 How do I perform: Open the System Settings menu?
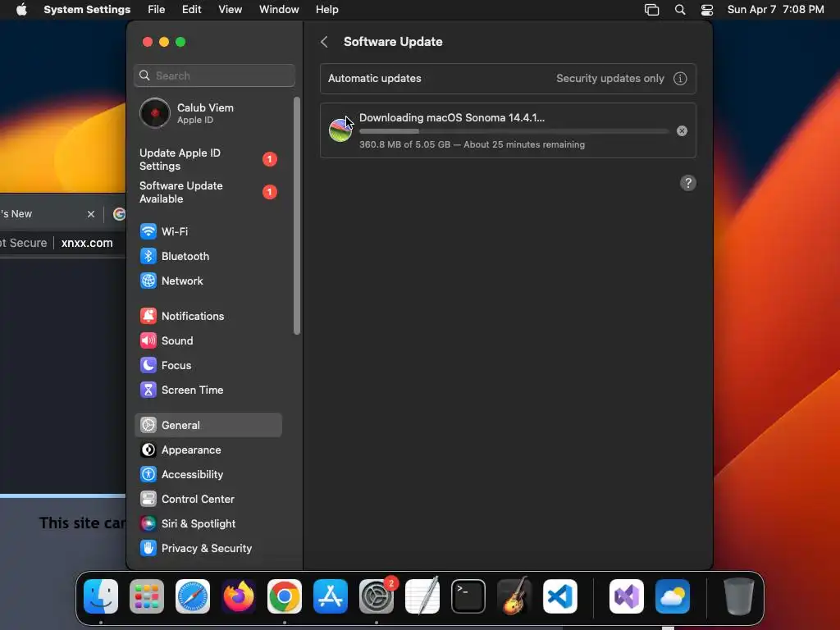pyautogui.click(x=87, y=10)
